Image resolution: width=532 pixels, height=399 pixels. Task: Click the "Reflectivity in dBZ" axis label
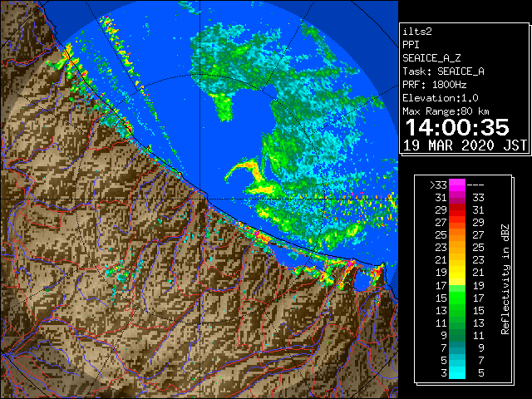(505, 279)
